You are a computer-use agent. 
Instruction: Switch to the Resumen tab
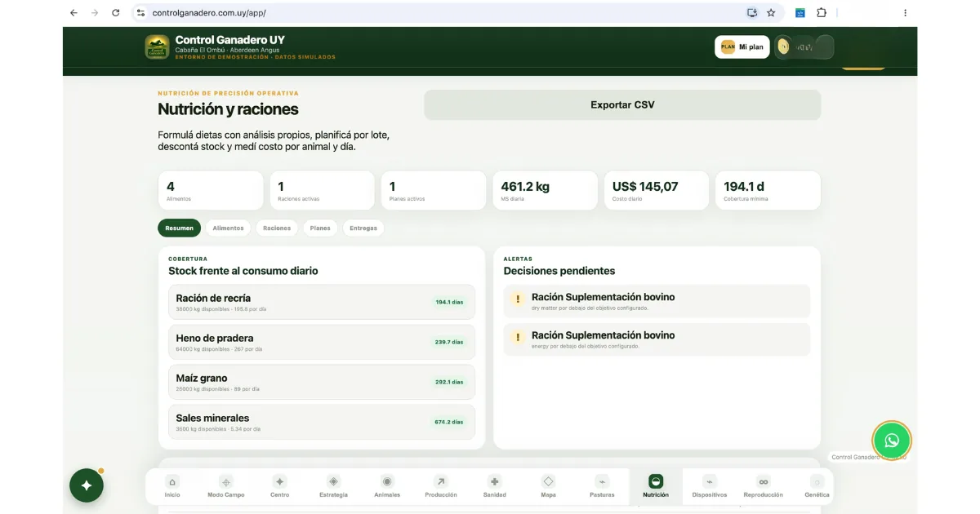tap(179, 228)
